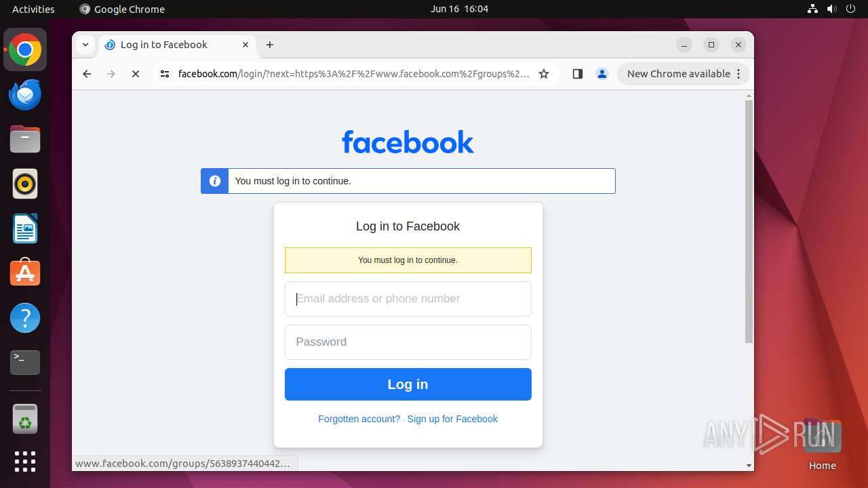Image resolution: width=868 pixels, height=488 pixels.
Task: Open Help from the dock
Action: coord(25,318)
